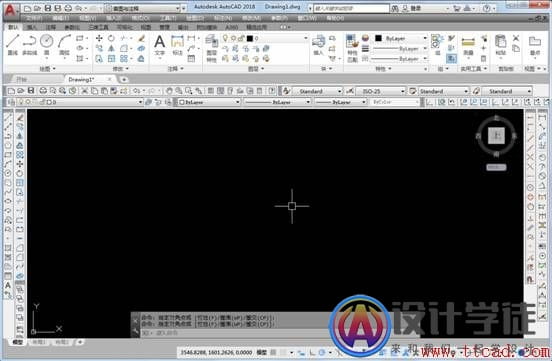Open Layer Properties (图层特性) manager
This screenshot has width=552, height=361.
[x=212, y=49]
